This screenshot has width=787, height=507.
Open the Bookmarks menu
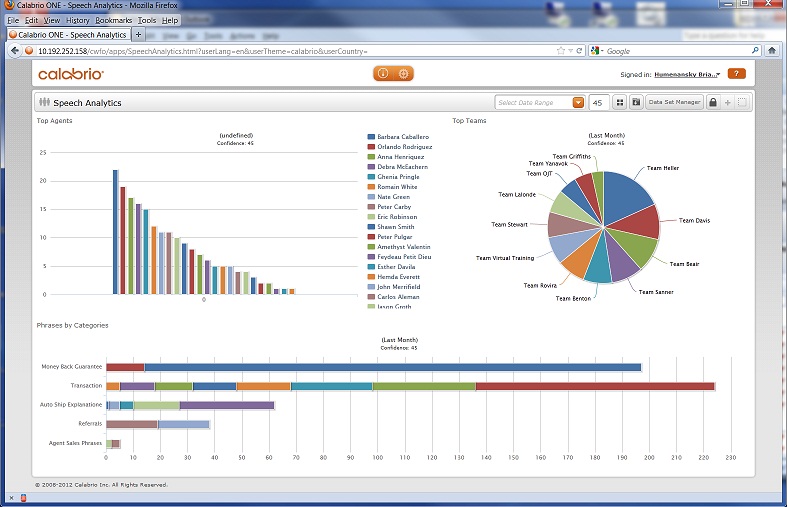click(x=113, y=20)
